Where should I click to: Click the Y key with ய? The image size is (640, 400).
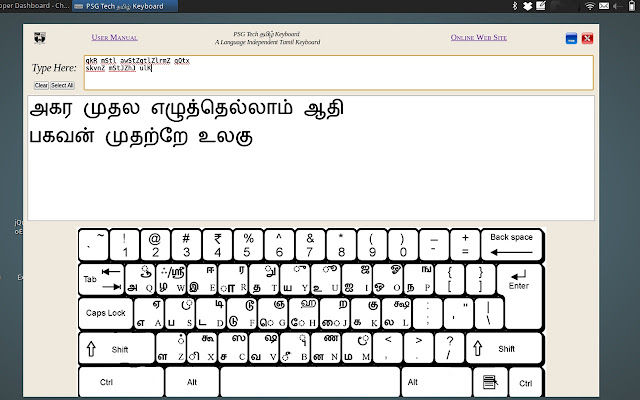pos(295,280)
